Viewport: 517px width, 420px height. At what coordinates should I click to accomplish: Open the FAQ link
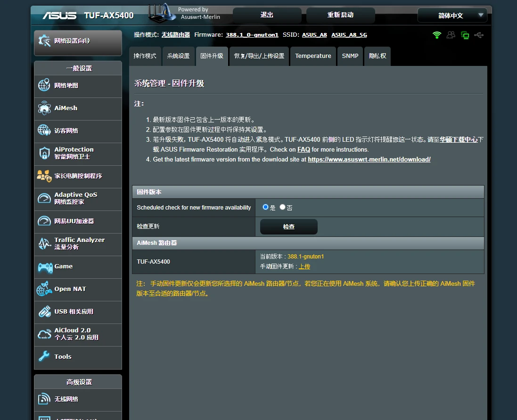coord(304,150)
